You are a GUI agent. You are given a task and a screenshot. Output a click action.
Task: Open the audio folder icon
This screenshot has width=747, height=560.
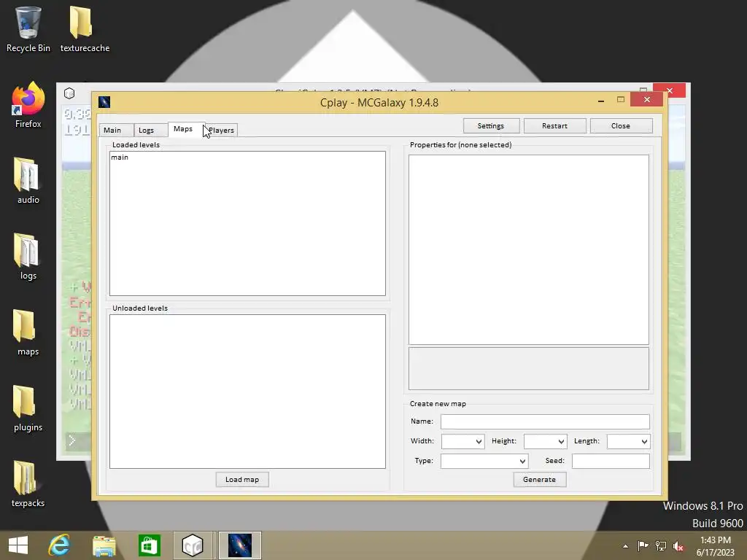(28, 181)
